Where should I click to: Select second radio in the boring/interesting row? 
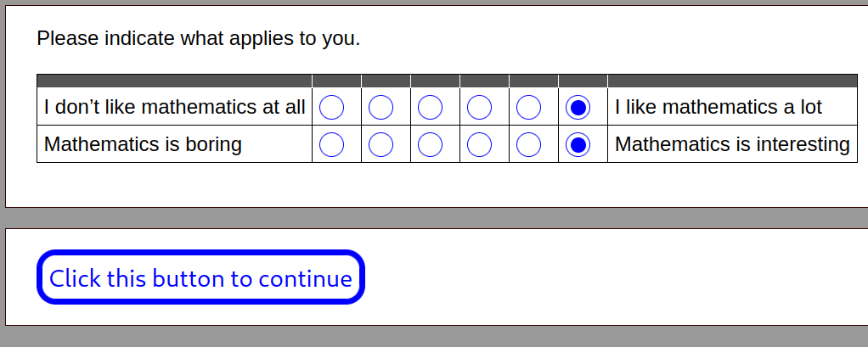(380, 145)
